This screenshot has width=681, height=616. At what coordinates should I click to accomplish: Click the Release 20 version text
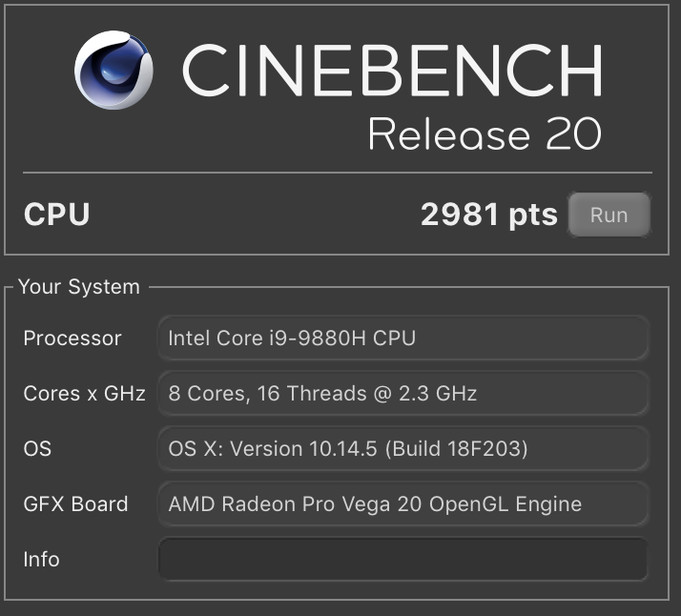click(485, 133)
